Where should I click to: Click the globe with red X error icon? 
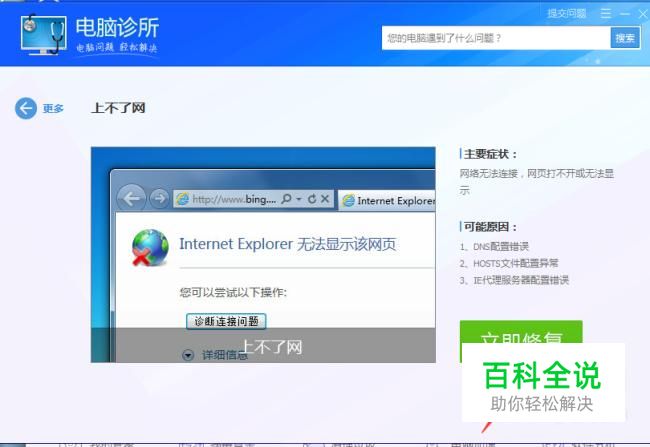pos(150,248)
